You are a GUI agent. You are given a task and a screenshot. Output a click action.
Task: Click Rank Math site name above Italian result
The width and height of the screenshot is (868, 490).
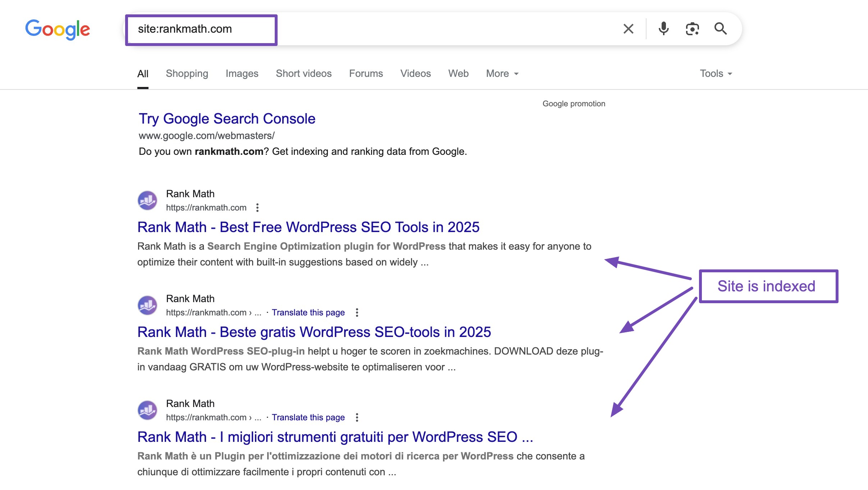pos(190,404)
